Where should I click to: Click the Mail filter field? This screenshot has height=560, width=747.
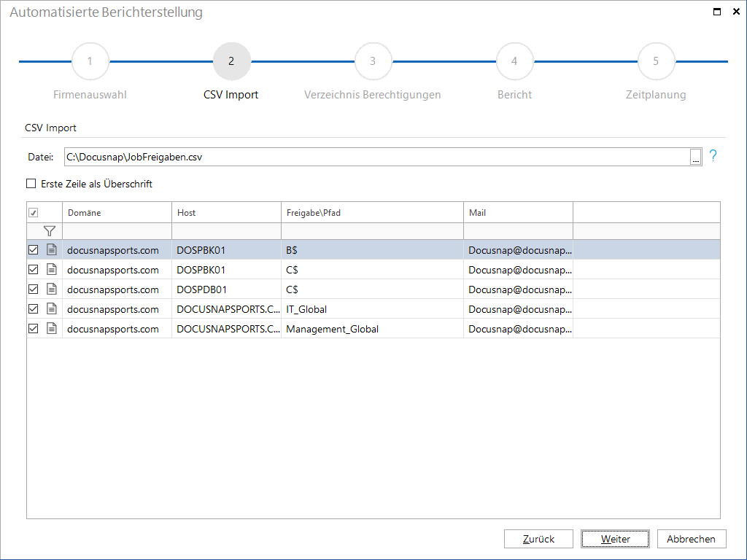pos(519,231)
